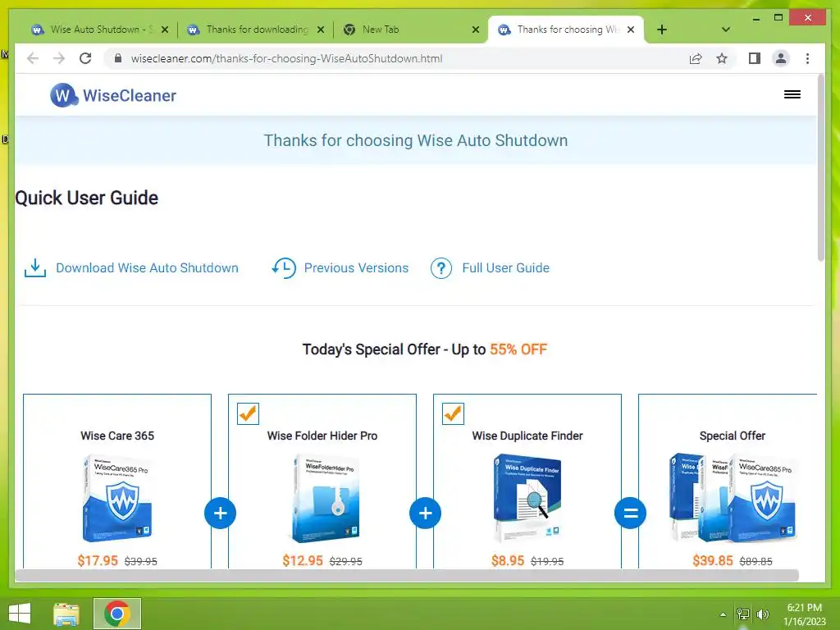
Task: Uncheck the Wise Folder Hider Pro checkbox
Action: click(248, 413)
